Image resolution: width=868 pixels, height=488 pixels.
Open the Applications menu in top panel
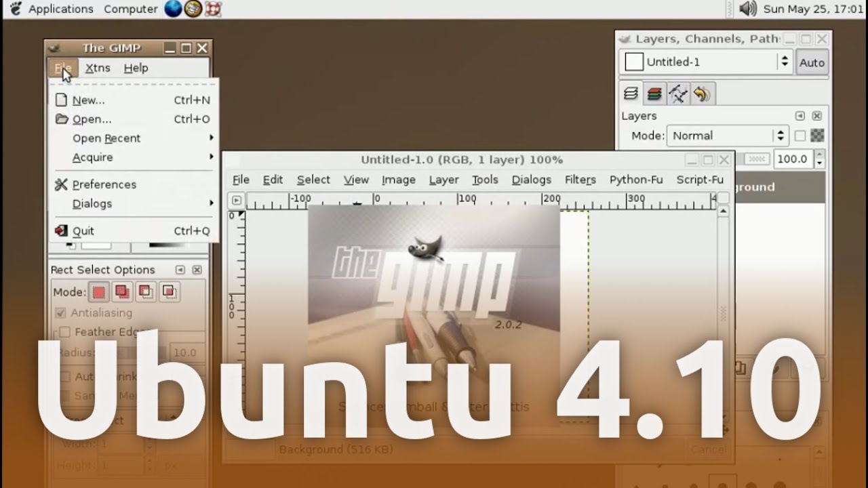pyautogui.click(x=61, y=9)
